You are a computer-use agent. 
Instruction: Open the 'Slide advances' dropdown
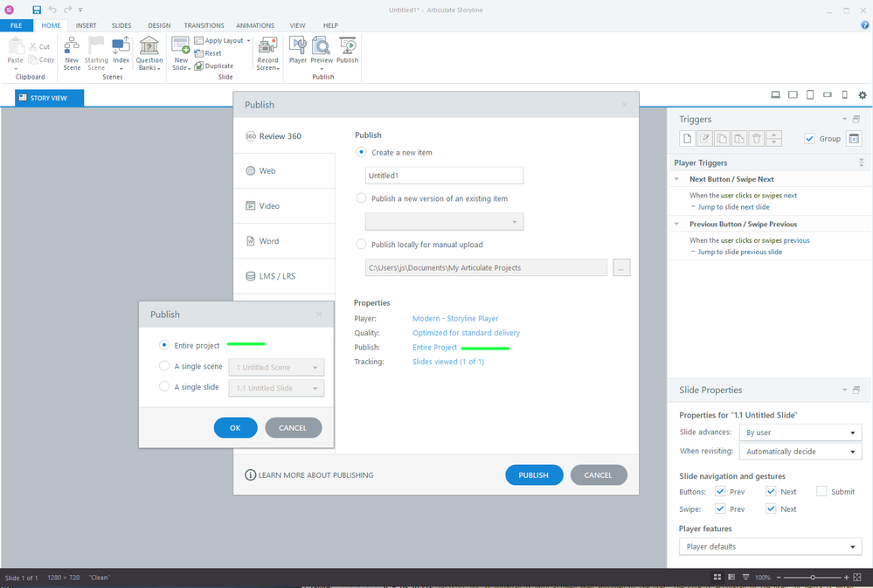[800, 432]
